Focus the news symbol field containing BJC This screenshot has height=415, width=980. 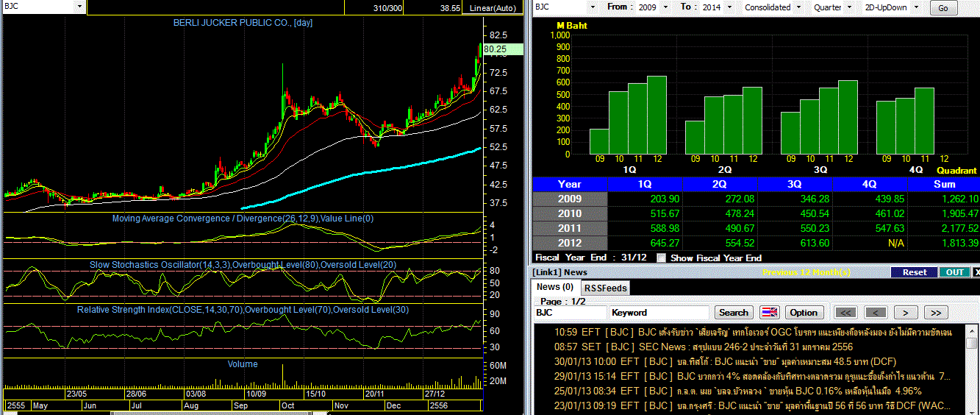(570, 313)
